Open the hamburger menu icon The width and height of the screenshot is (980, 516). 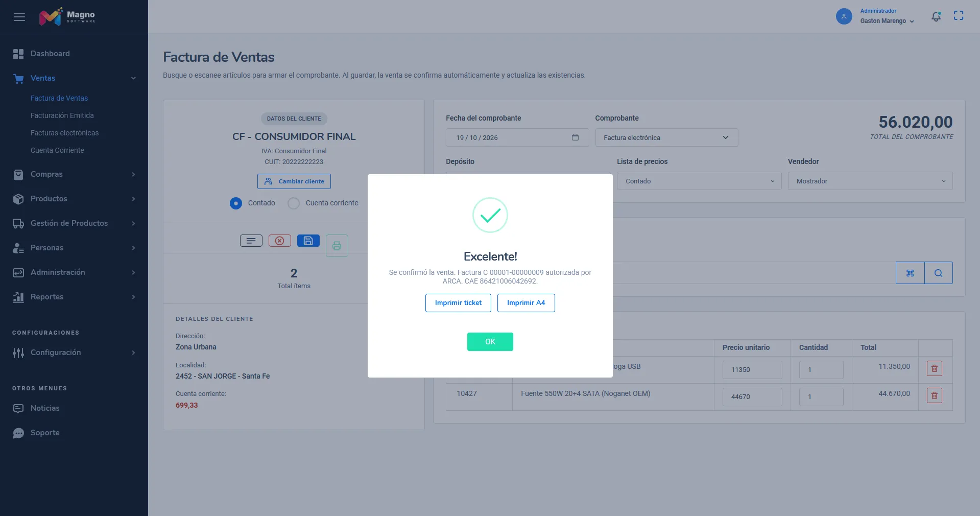click(19, 17)
